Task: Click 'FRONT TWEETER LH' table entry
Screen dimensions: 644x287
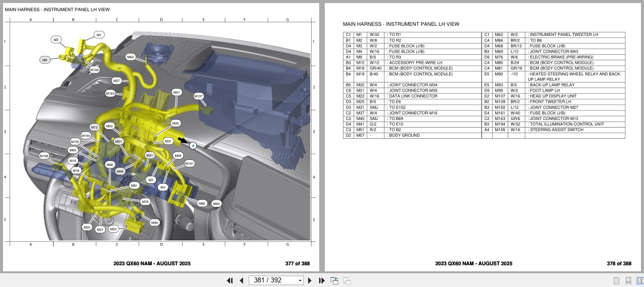Action: pos(550,102)
